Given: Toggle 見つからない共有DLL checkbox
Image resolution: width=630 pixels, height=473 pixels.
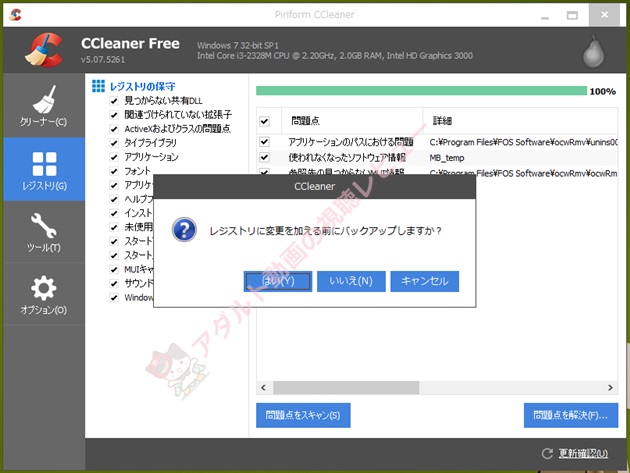Looking at the screenshot, I should pos(114,101).
